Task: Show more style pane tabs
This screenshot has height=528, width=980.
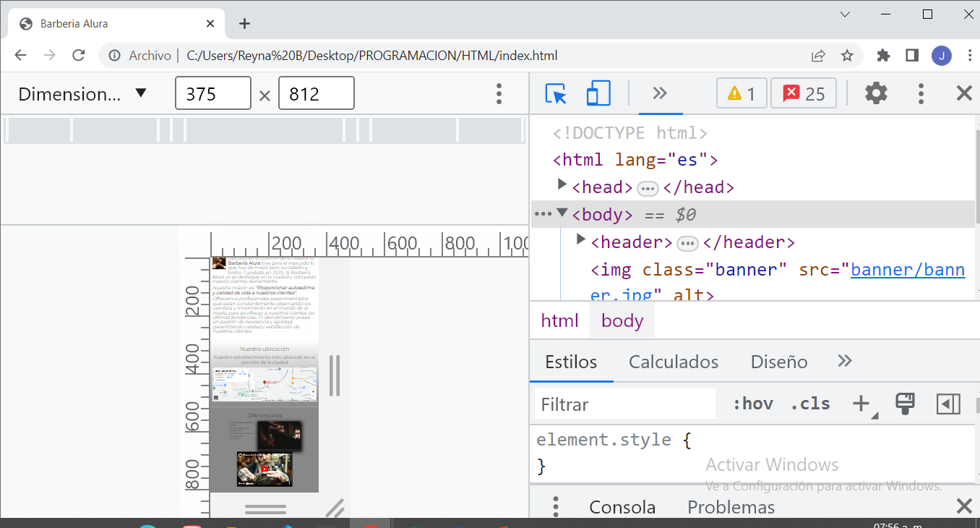Action: tap(845, 361)
